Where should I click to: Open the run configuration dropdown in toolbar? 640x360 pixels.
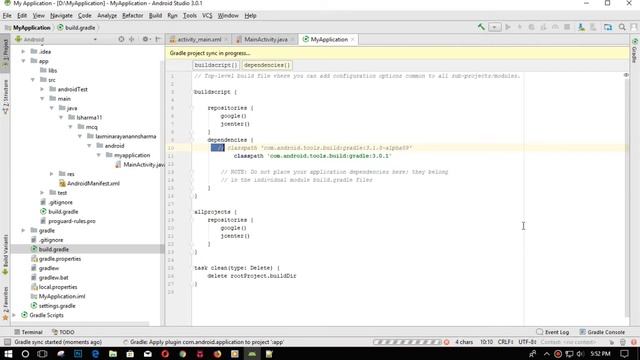pos(495,27)
